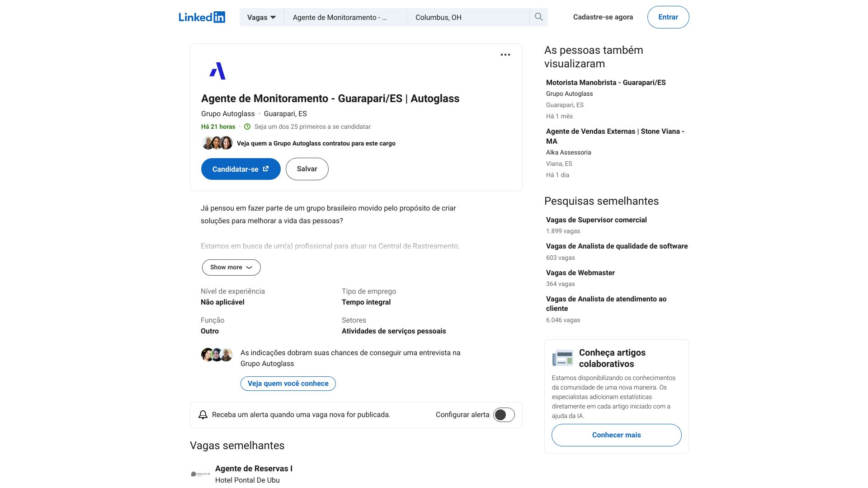The image size is (868, 488).
Task: Click the Entrar sign-in button
Action: pos(668,17)
